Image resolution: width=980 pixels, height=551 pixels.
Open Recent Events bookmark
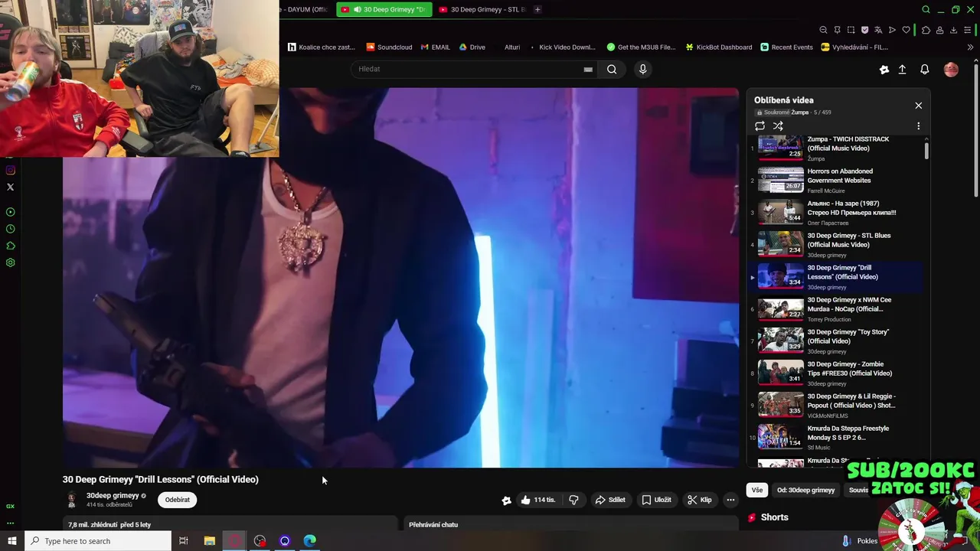pyautogui.click(x=786, y=47)
